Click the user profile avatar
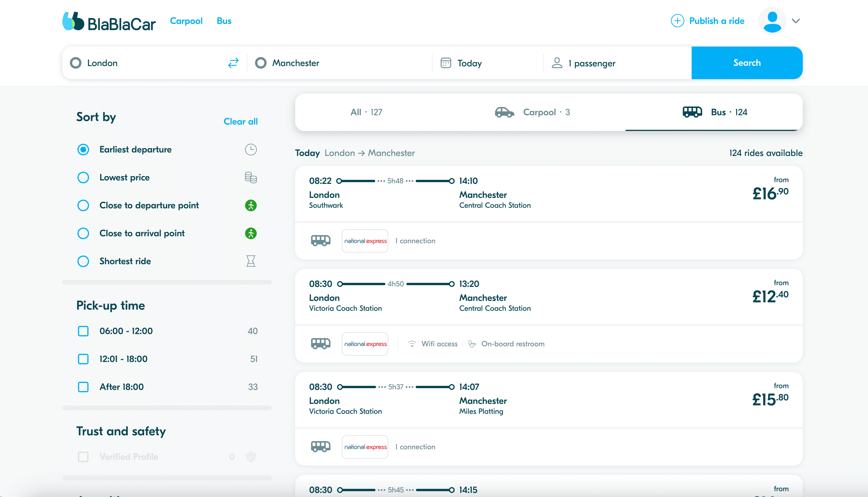The width and height of the screenshot is (868, 497). [772, 21]
